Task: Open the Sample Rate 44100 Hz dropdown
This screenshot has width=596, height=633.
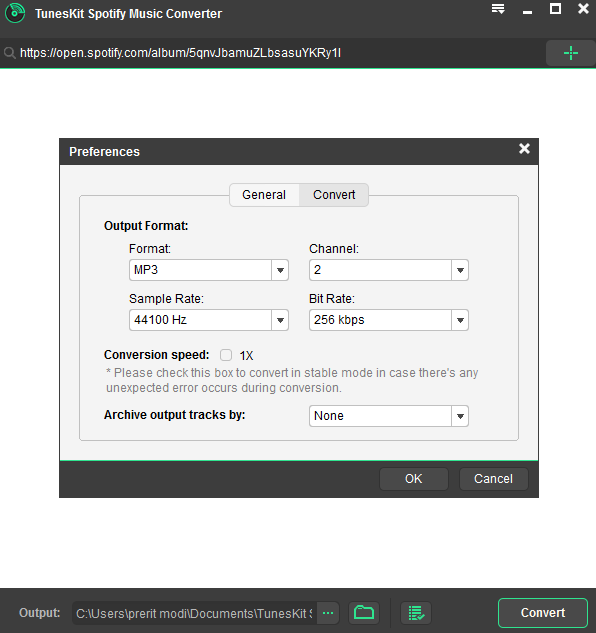Action: [209, 320]
